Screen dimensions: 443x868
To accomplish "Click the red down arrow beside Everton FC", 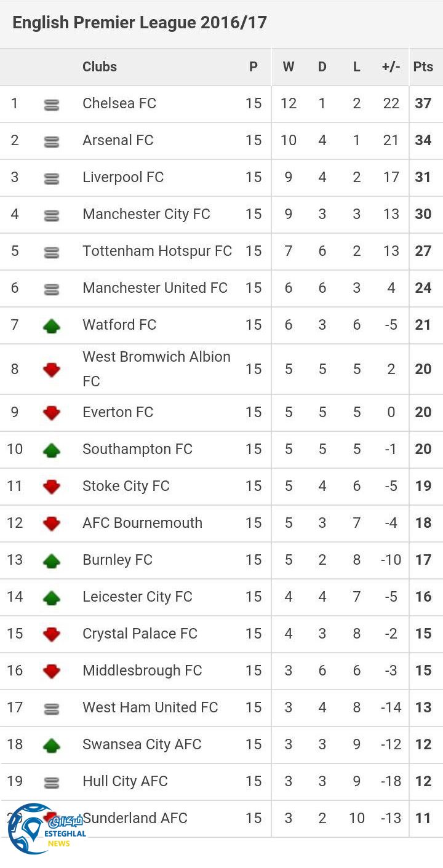I will (x=52, y=413).
